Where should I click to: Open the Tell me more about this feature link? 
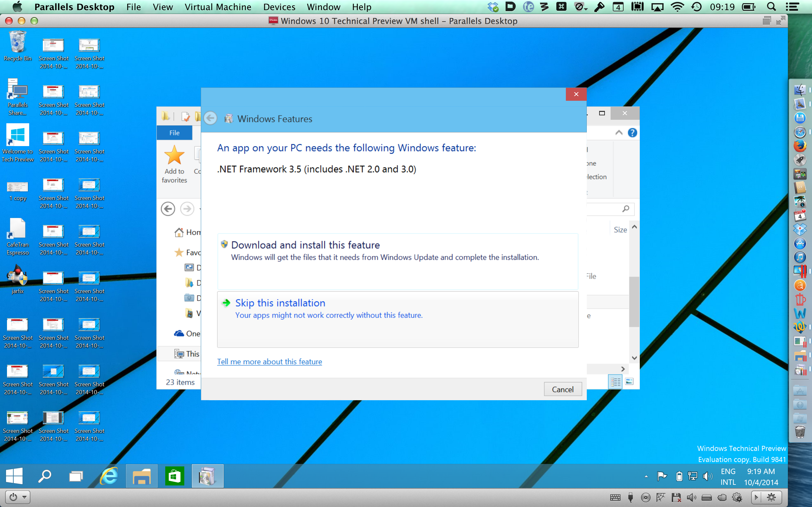pyautogui.click(x=269, y=362)
